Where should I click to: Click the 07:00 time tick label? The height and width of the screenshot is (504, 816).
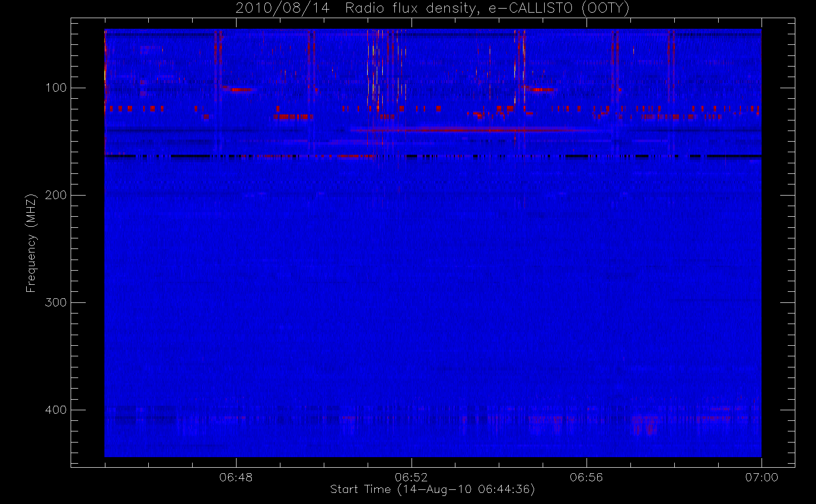762,477
